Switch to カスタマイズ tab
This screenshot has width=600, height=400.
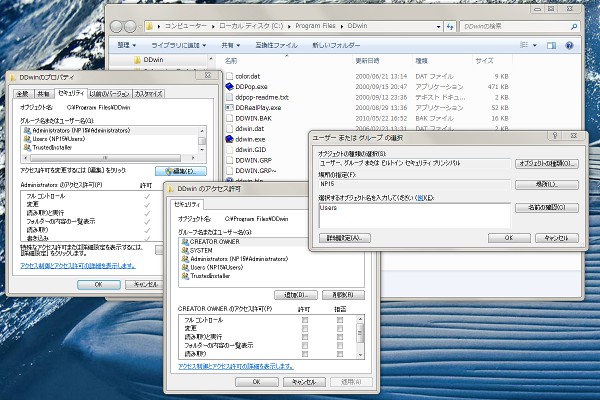[149, 93]
